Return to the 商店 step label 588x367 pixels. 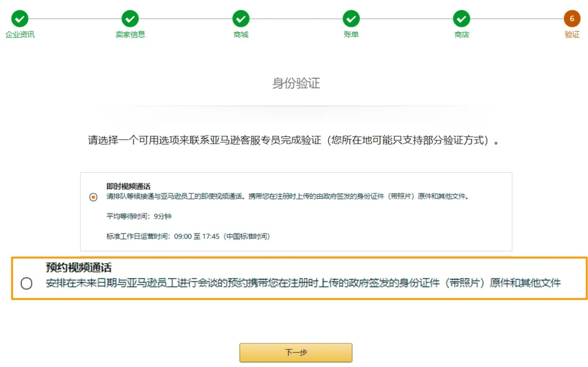click(462, 35)
